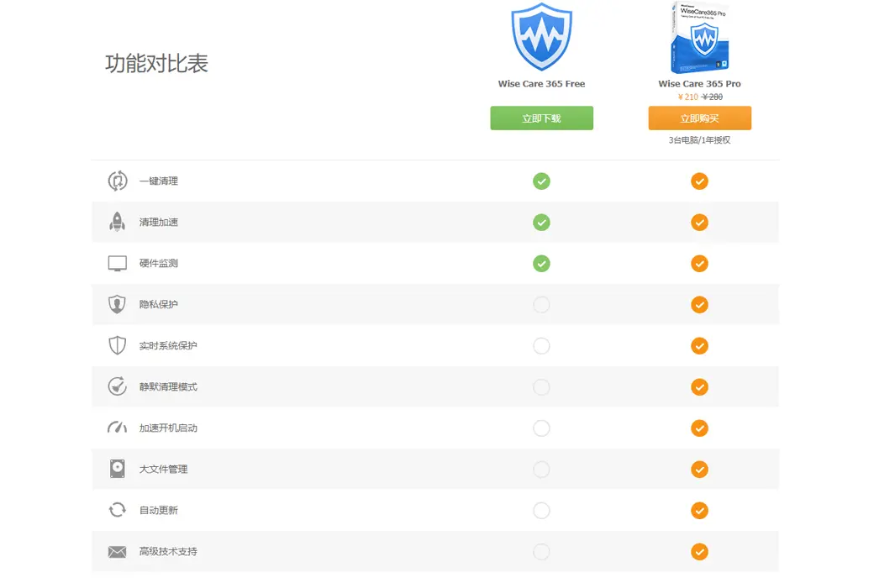Click orange checkmark for 清理加速 in Pro column
Viewport: 874px width, 588px height.
[x=699, y=223]
